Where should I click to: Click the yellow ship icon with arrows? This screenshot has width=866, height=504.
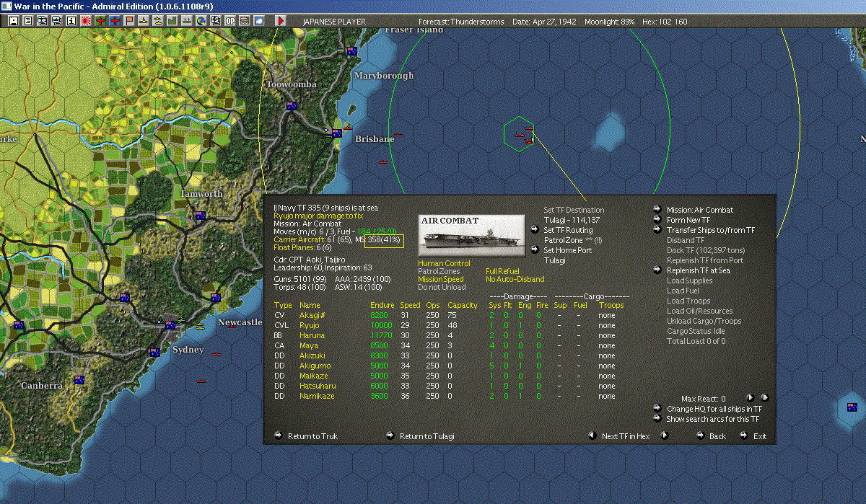(158, 22)
